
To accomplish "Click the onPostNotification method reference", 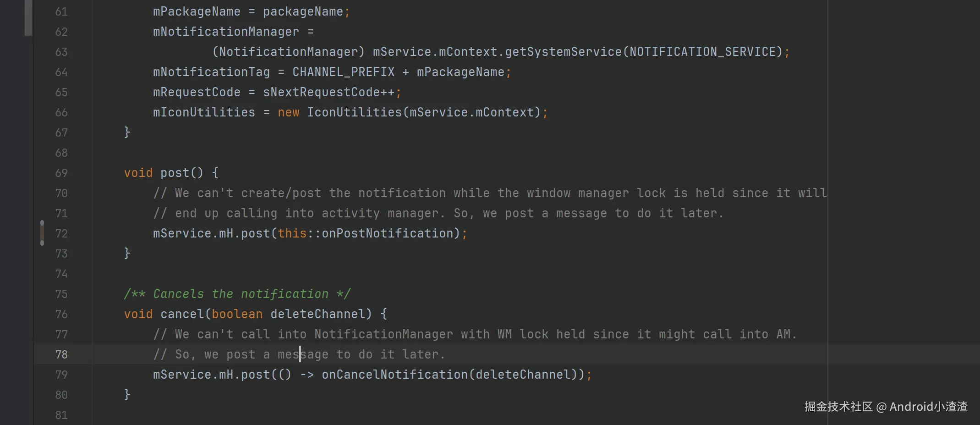I will click(388, 233).
